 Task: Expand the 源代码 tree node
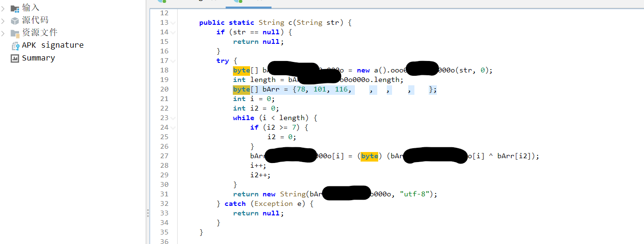pos(3,20)
